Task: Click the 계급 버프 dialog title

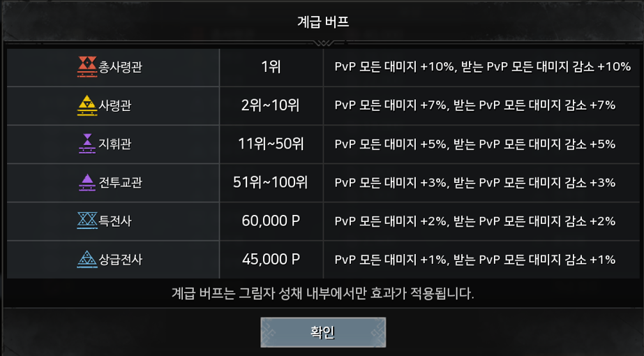Action: pyautogui.click(x=322, y=22)
